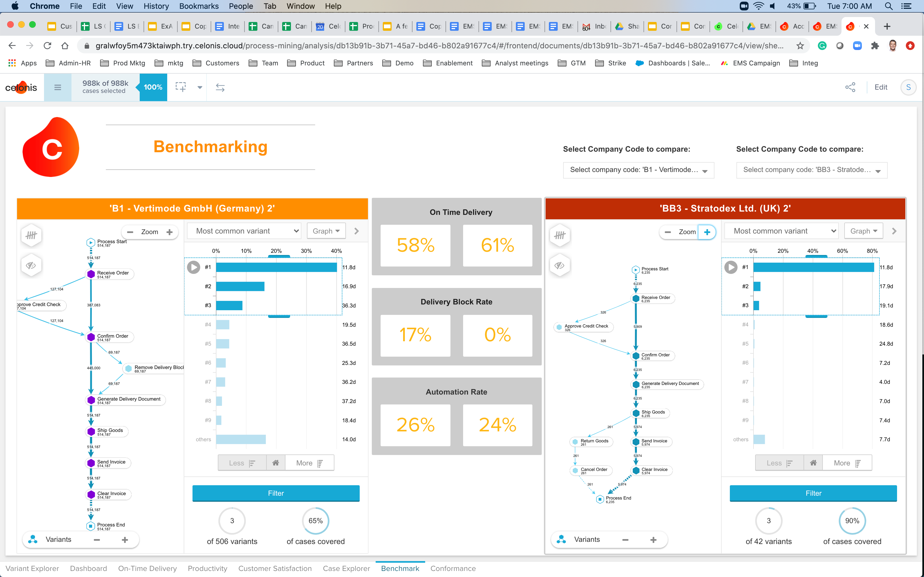The width and height of the screenshot is (924, 577).
Task: Click the share icon near Edit
Action: [x=850, y=87]
